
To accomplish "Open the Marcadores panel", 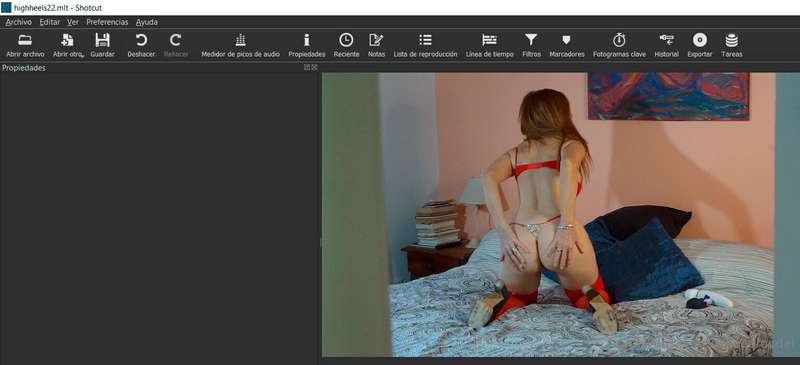I will 567,45.
